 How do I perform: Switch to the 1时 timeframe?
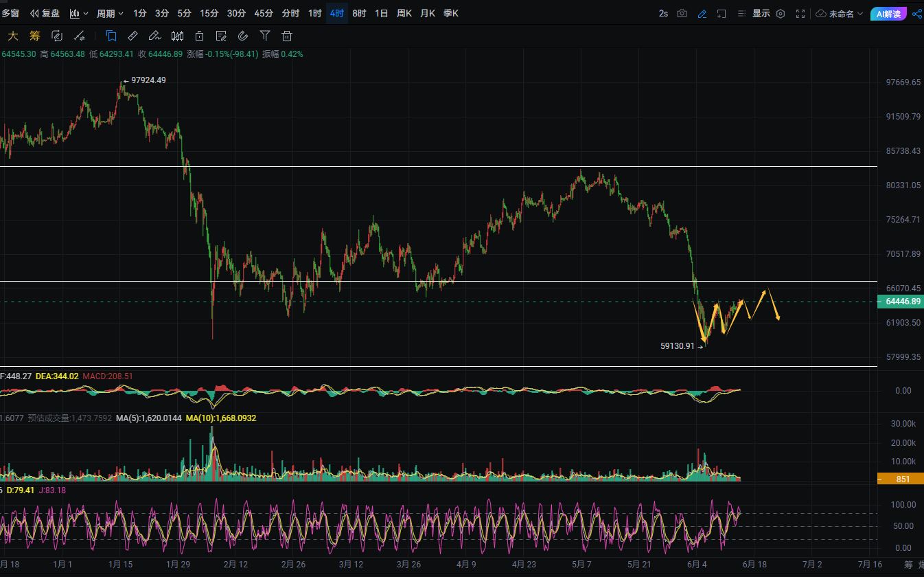pos(314,13)
